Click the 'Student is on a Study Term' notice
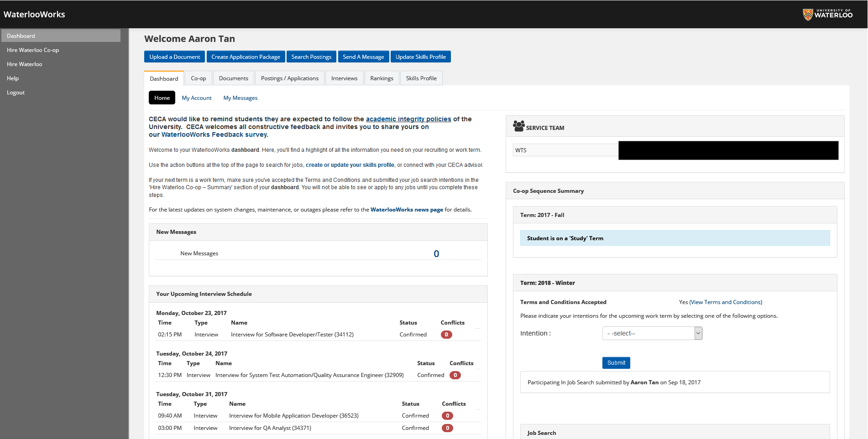The height and width of the screenshot is (439, 868). [675, 238]
